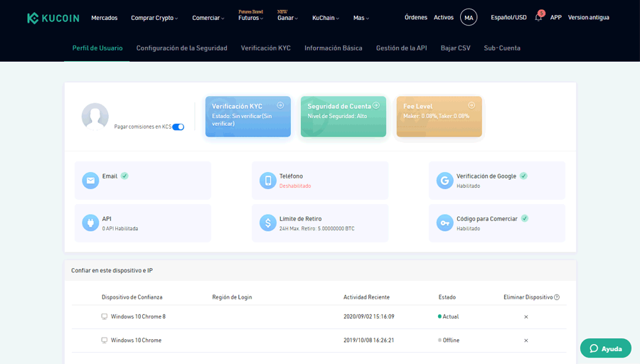
Task: Toggle Pagar comisiones en KCS switch
Action: click(178, 127)
